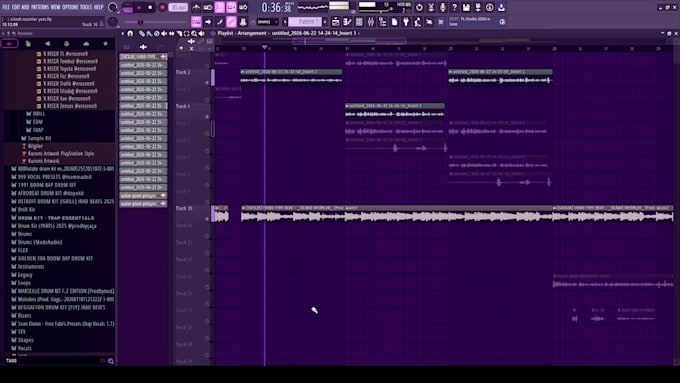Toggle wait for input before recording

pyautogui.click(x=208, y=7)
